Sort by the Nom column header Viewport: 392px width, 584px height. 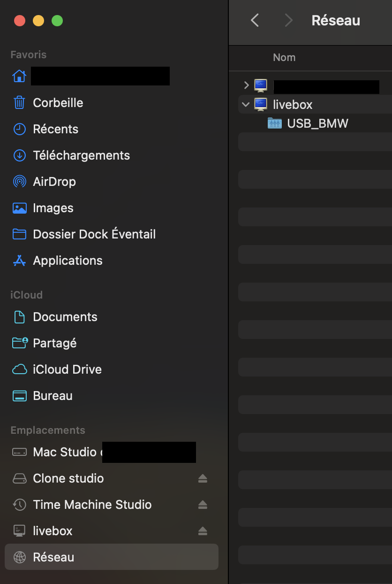pos(284,57)
